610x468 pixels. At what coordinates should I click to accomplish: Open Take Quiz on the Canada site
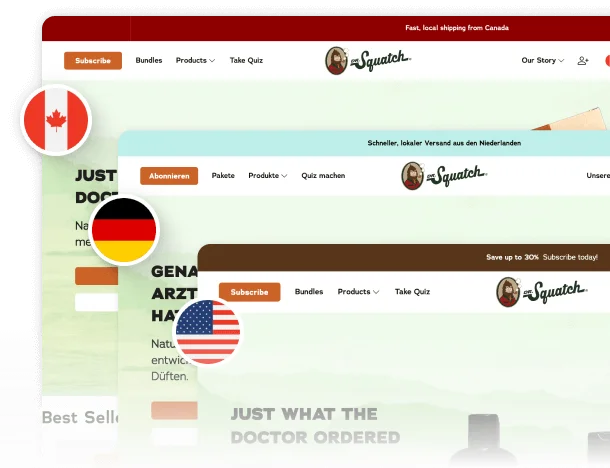(246, 60)
